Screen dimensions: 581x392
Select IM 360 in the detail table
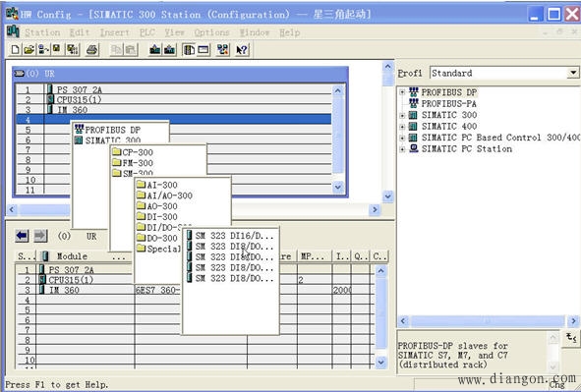point(64,290)
